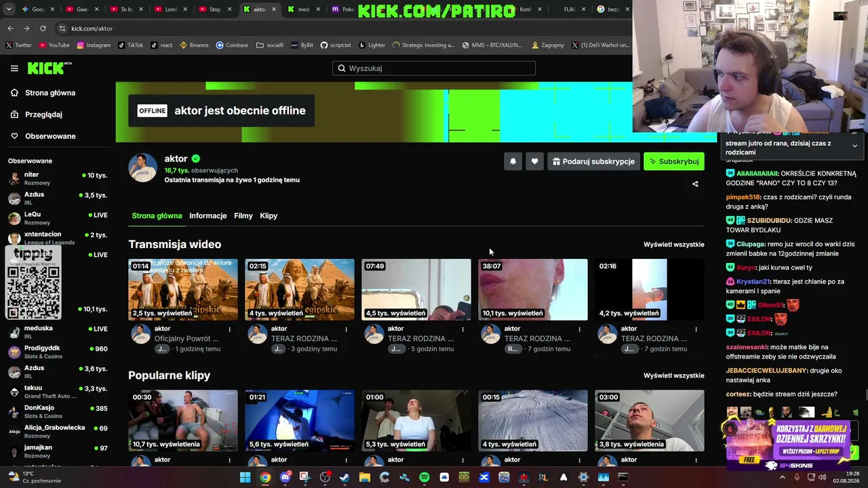The height and width of the screenshot is (488, 868).
Task: Open the Kick hamburger sidebar menu
Action: click(x=14, y=68)
